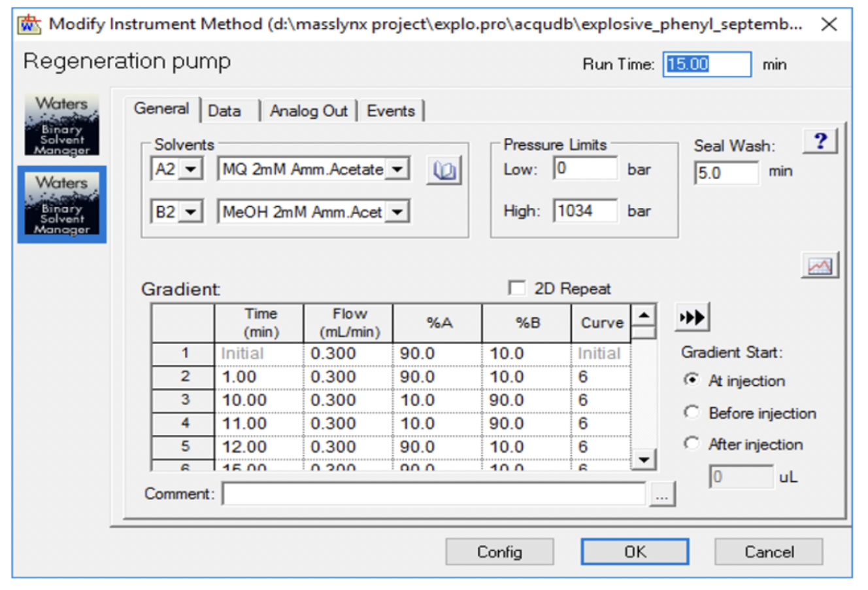The width and height of the screenshot is (868, 590).
Task: Enable the 2D Repeat checkbox
Action: click(x=516, y=288)
